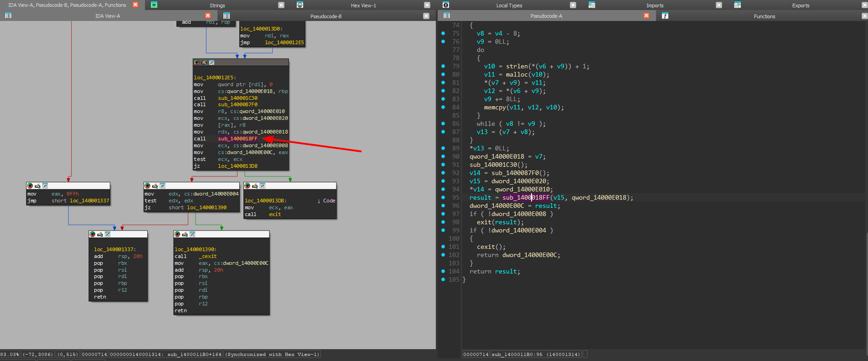Click the Strings tab icon
868x361 pixels.
click(154, 5)
